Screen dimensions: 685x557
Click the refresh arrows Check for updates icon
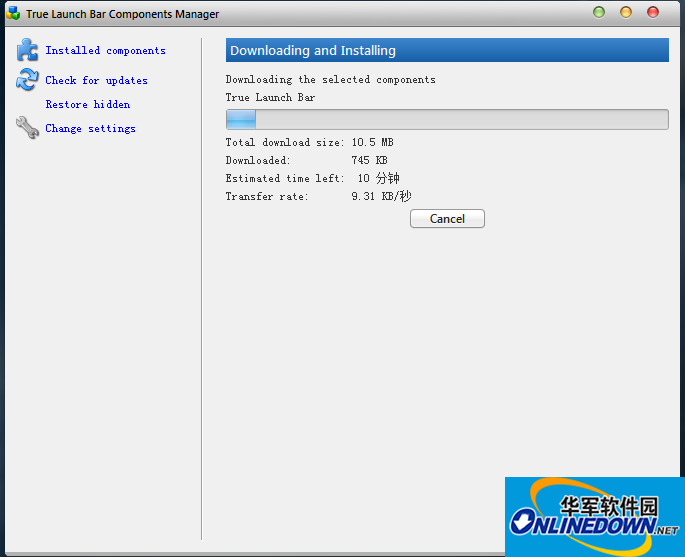point(27,80)
